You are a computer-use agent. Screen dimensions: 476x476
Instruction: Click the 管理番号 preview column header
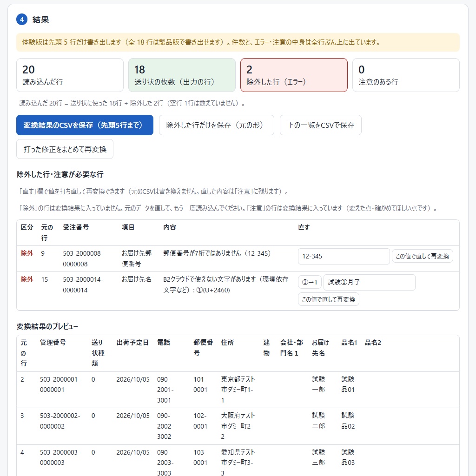pos(53,343)
